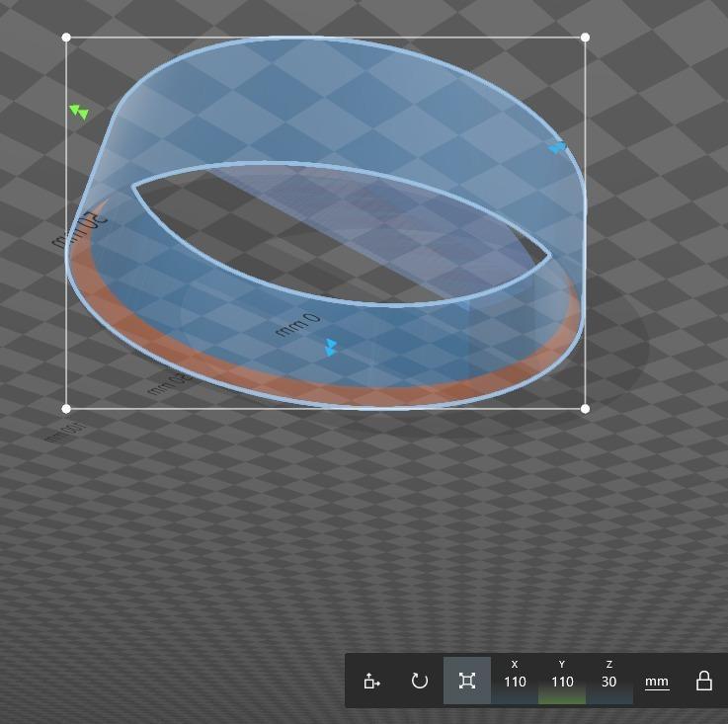Click the bottom-left bounding box corner handle
Viewport: 728px width, 724px height.
tap(66, 409)
